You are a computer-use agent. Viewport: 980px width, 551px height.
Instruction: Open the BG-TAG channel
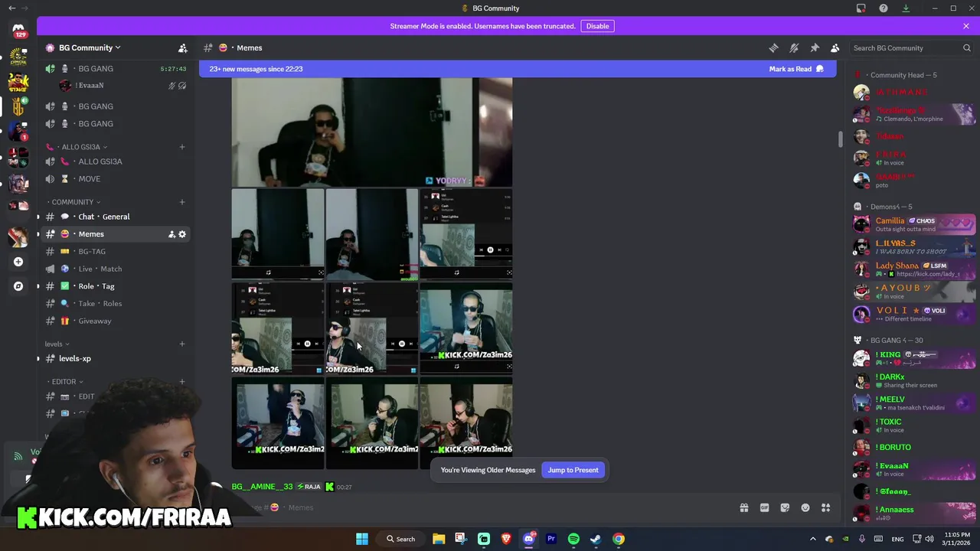pos(116,251)
